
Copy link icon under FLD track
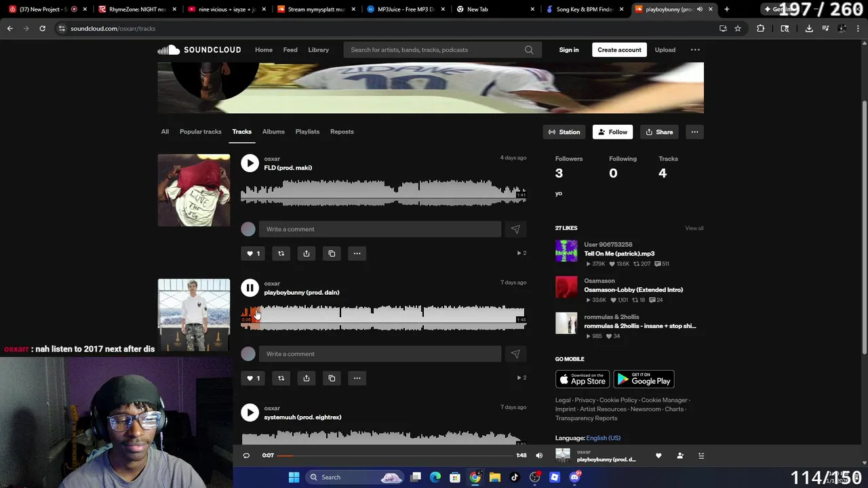(332, 253)
